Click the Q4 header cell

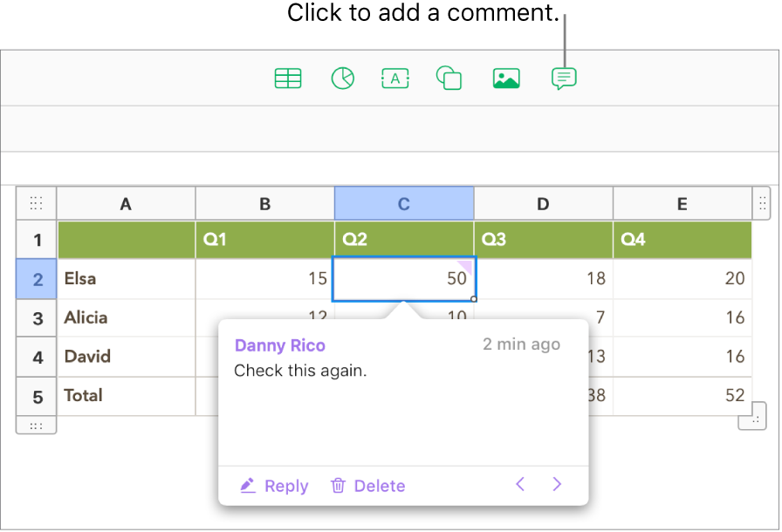(683, 240)
